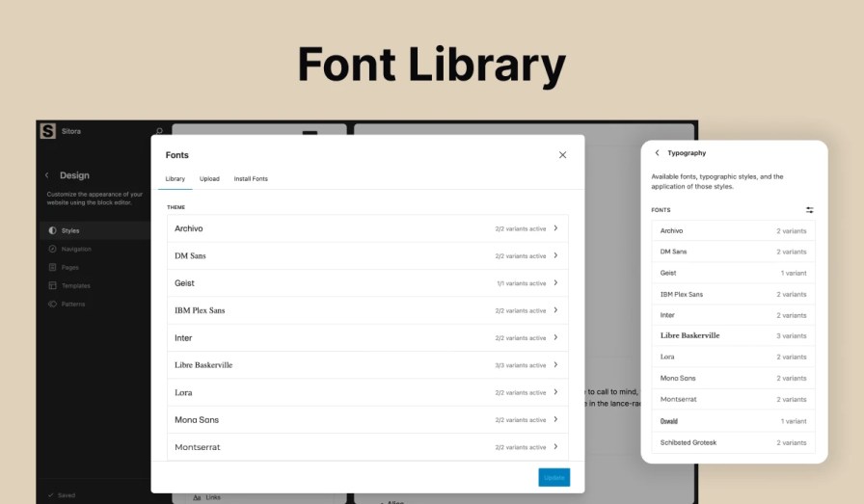
Task: Select Mona Sans in the Typography panel
Action: 733,379
